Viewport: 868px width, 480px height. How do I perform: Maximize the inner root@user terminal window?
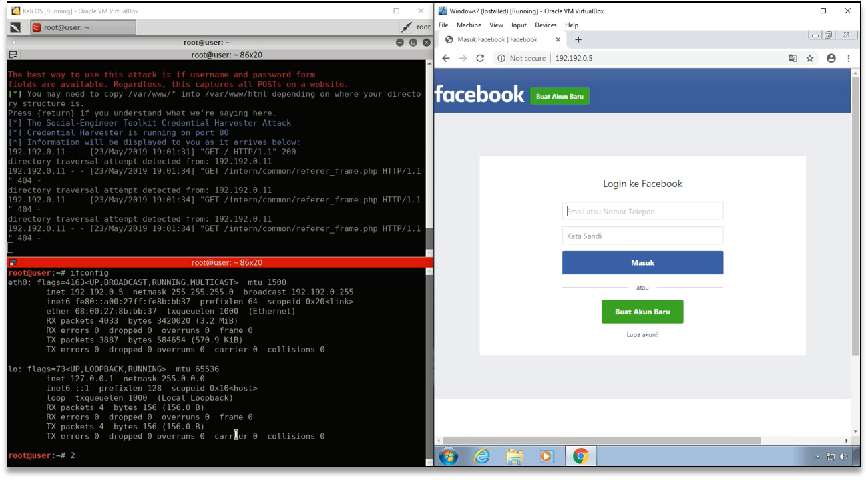point(413,43)
